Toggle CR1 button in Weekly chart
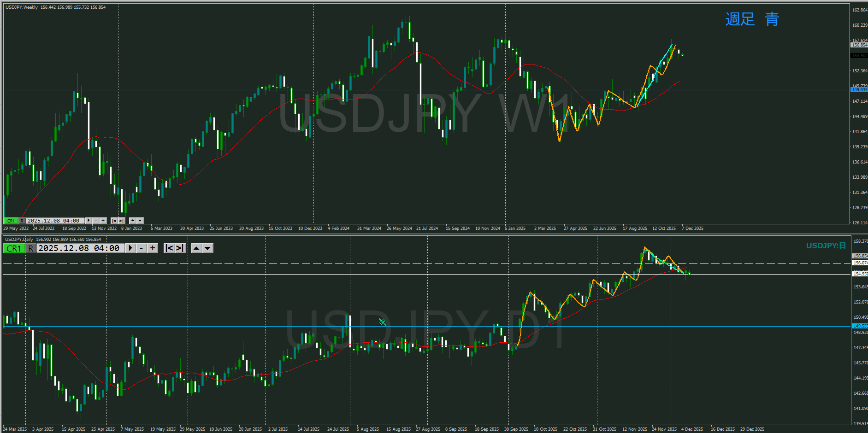The height and width of the screenshot is (433, 868). coord(11,221)
